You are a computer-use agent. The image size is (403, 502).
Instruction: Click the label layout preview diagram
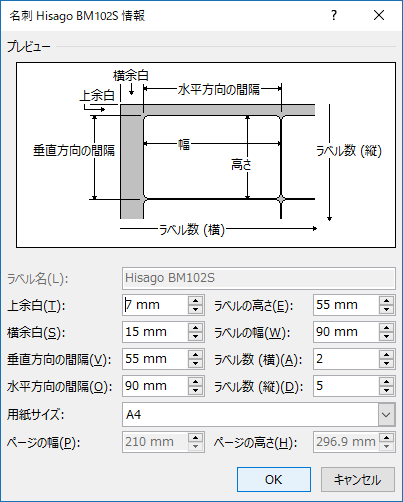206,155
